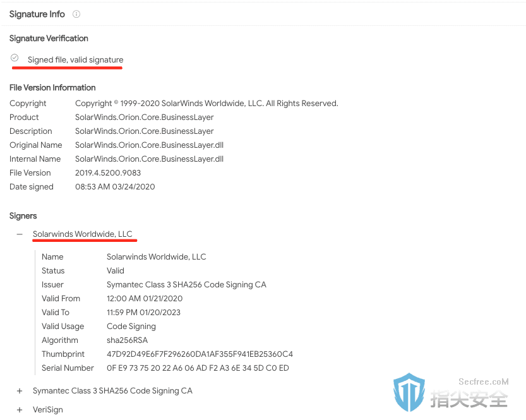Click the Valid From field label
The height and width of the screenshot is (420, 526).
[61, 299]
